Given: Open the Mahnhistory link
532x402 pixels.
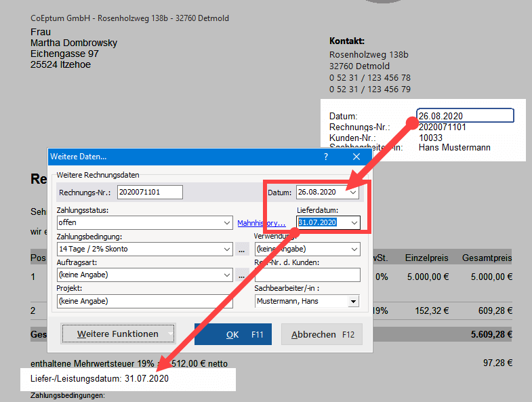Looking at the screenshot, I should click(x=261, y=223).
